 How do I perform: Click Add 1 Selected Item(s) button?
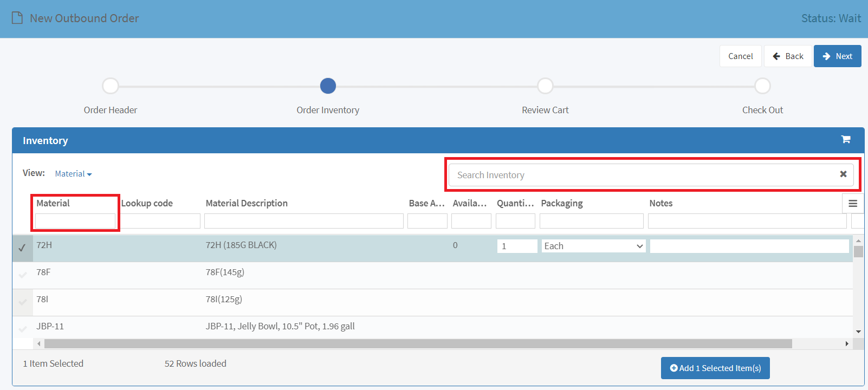[x=715, y=368]
